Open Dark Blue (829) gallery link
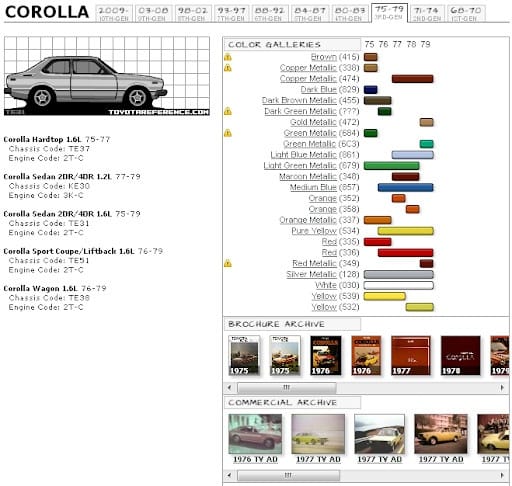This screenshot has width=512, height=486. pos(318,90)
